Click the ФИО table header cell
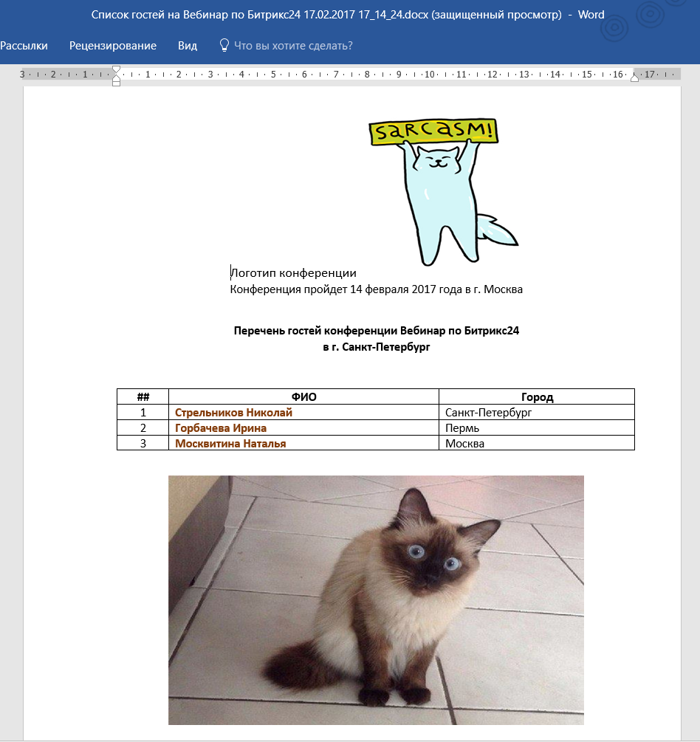Image resolution: width=700 pixels, height=742 pixels. tap(303, 396)
